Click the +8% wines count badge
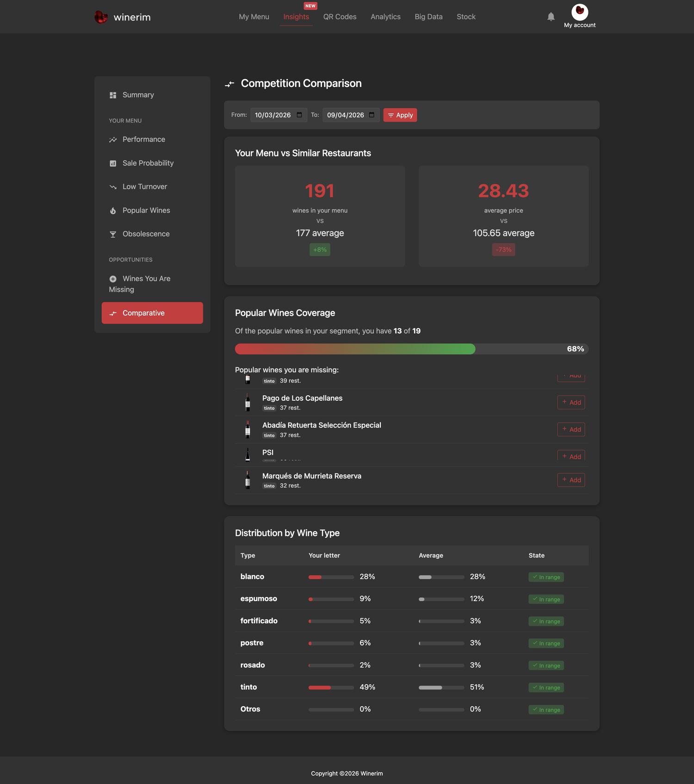 320,250
